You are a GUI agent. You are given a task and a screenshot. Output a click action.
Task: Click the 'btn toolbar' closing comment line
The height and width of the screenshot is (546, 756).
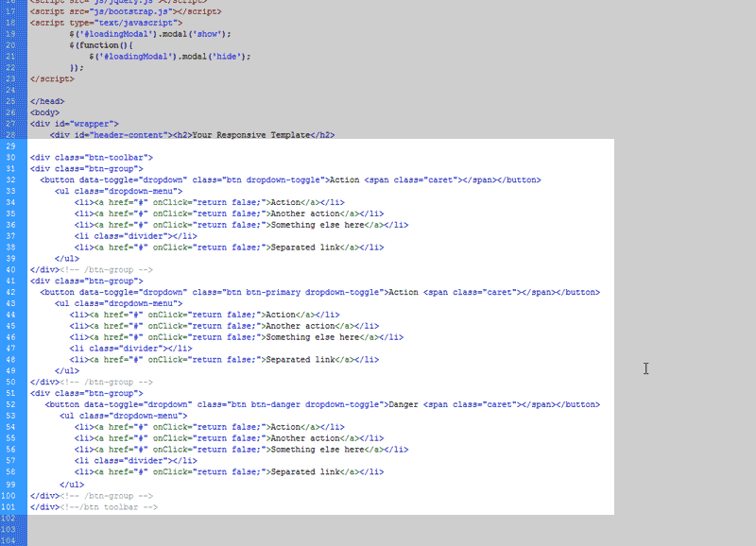94,506
